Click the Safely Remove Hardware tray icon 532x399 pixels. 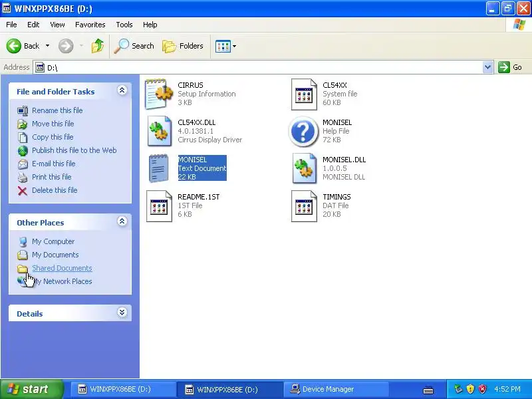(458, 389)
